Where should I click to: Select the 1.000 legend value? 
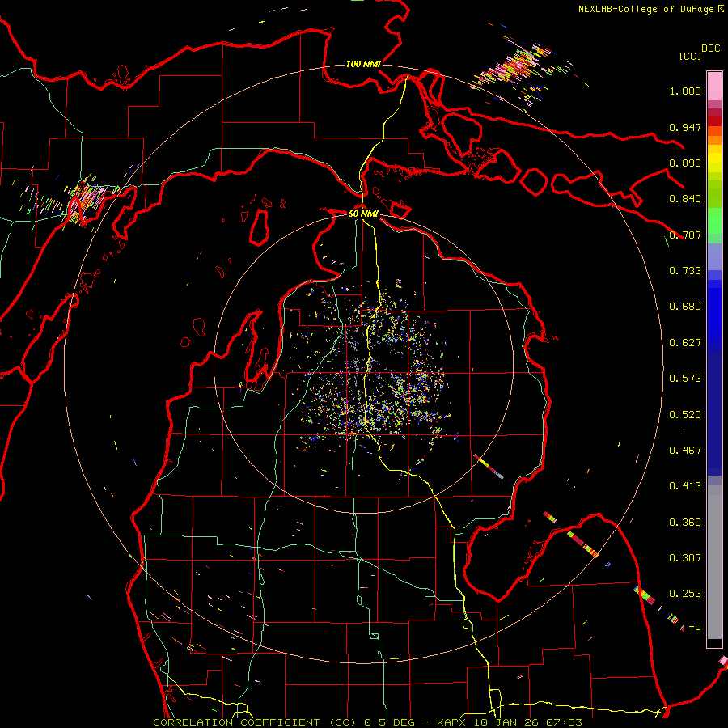point(685,91)
